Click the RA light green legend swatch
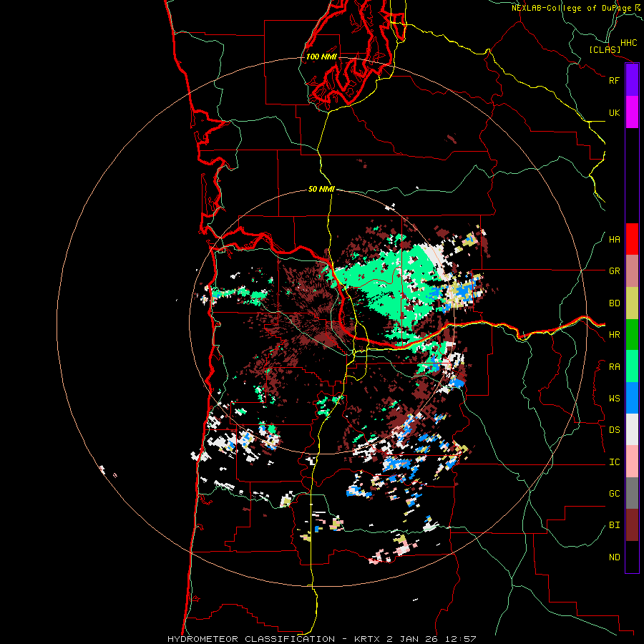644x644 pixels. [x=632, y=366]
